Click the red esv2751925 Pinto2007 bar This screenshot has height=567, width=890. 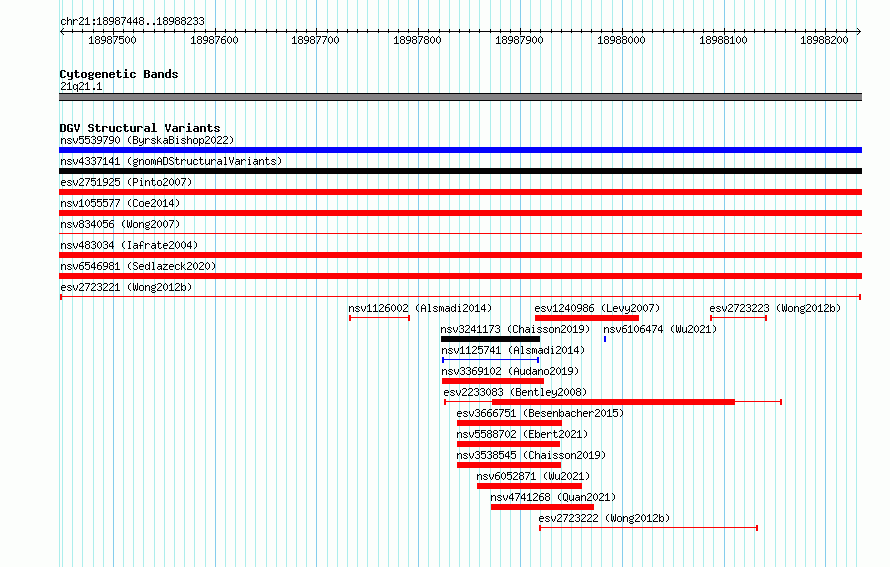coord(460,192)
